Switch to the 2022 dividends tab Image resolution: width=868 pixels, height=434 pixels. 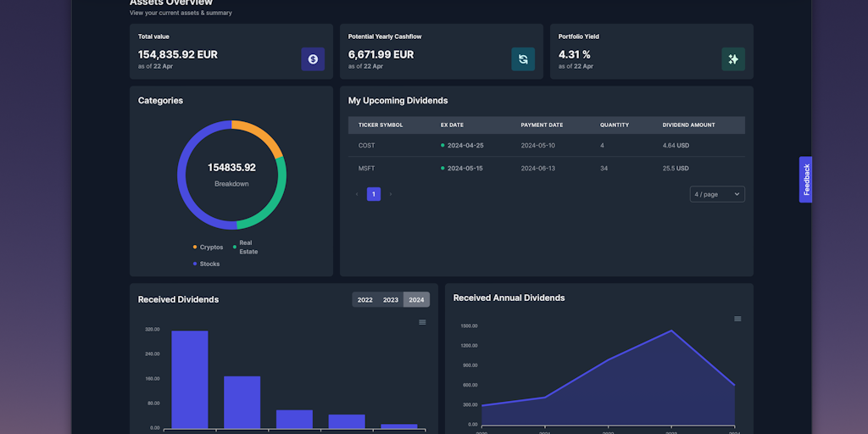click(x=364, y=300)
